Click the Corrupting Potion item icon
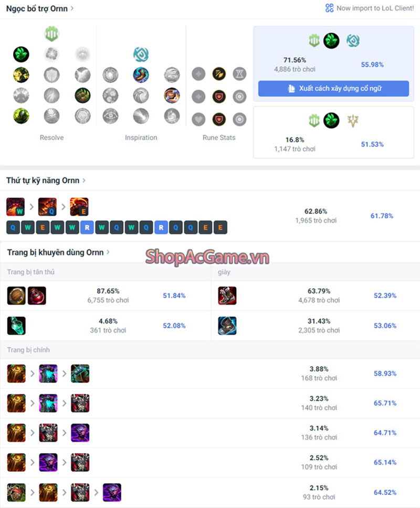This screenshot has width=420, height=508. pos(16,325)
